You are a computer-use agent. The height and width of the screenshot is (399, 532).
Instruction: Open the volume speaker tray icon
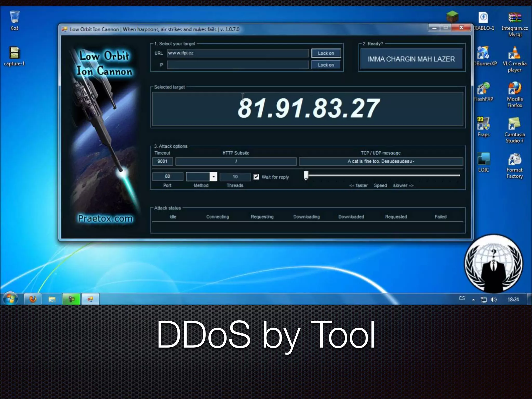494,300
